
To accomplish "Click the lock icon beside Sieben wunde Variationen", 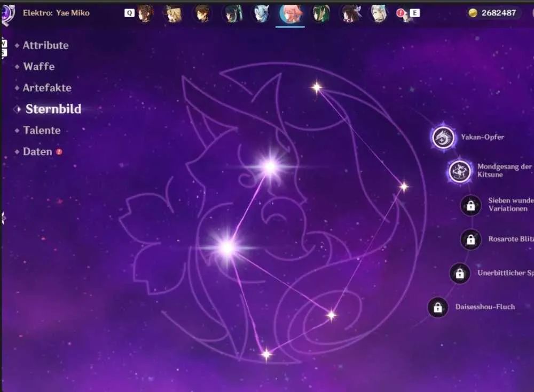I will pos(470,205).
